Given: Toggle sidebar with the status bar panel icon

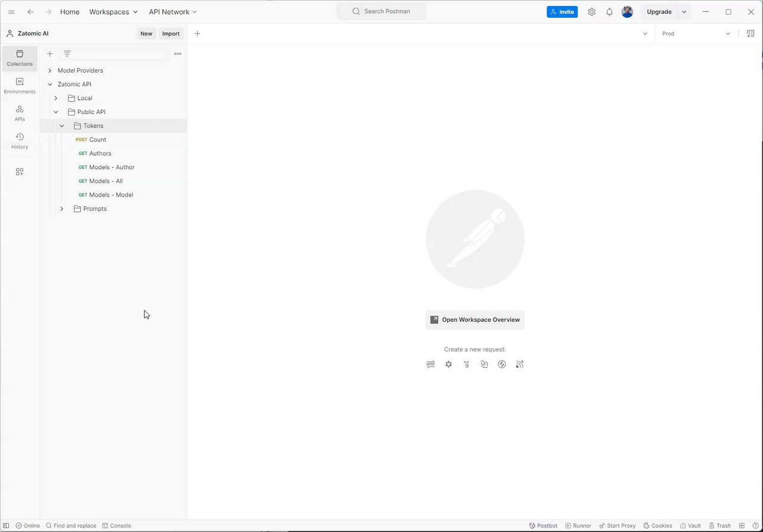Looking at the screenshot, I should coord(6,525).
